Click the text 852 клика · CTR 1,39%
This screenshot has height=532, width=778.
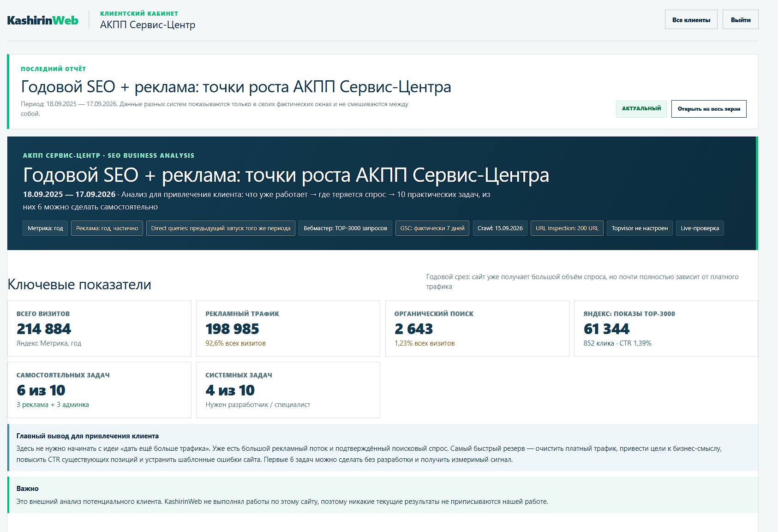(617, 343)
